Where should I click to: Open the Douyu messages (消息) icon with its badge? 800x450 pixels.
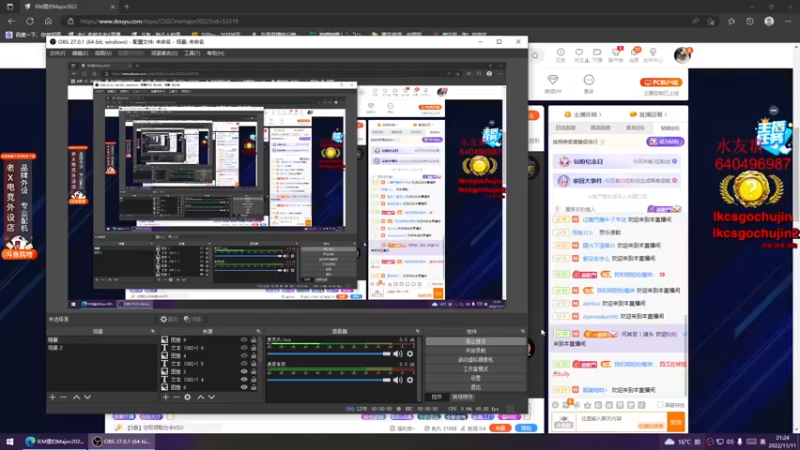tap(634, 55)
